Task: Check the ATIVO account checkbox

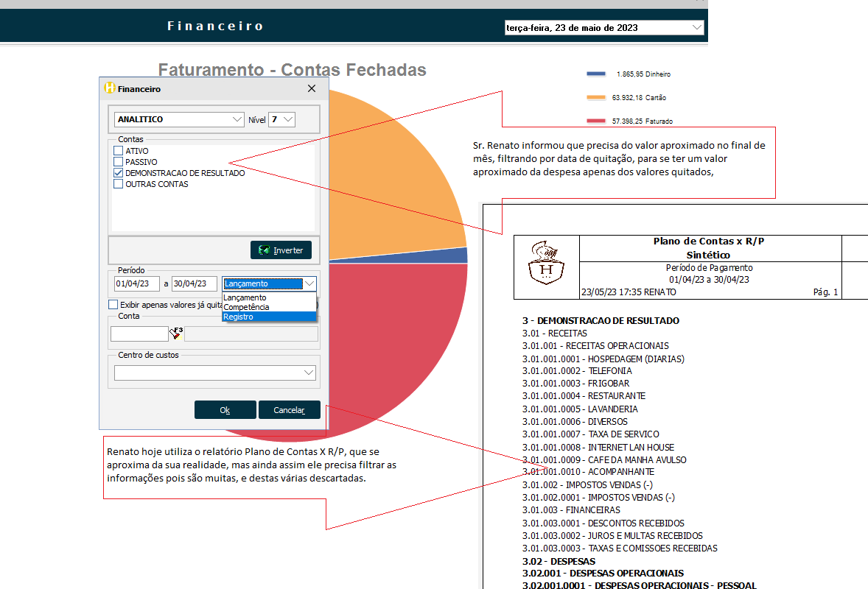Action: point(119,151)
